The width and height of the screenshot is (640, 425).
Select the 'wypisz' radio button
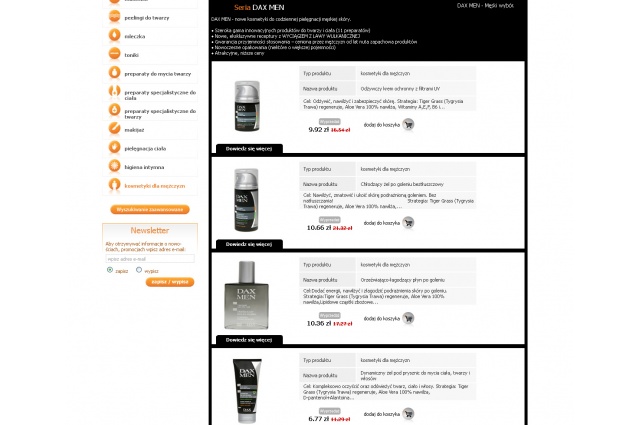coord(139,270)
